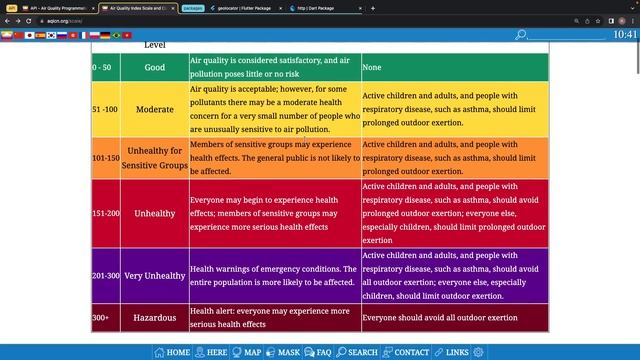Click the yellow "Moderate" level cell
640x360 pixels.
[x=155, y=109]
